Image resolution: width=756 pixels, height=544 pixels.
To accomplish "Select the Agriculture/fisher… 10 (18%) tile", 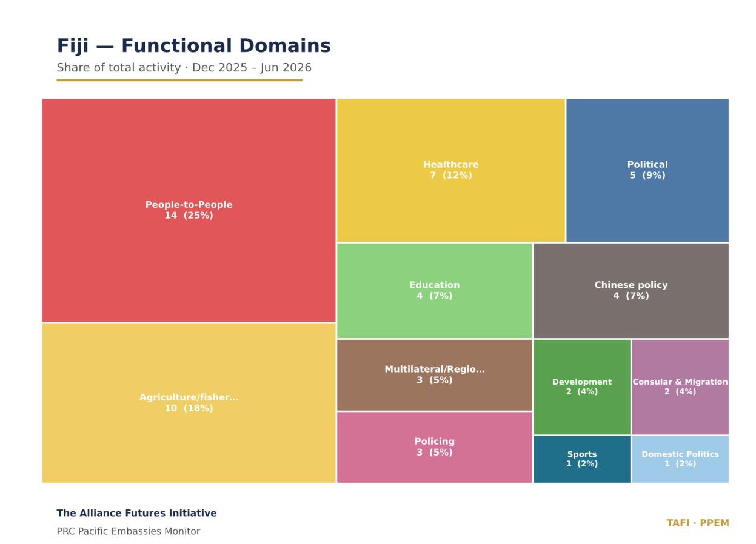I will [189, 403].
